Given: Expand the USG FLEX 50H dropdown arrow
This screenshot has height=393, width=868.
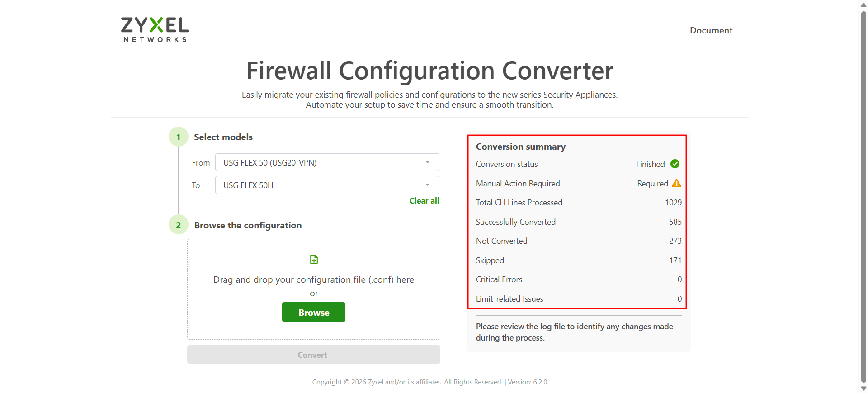Looking at the screenshot, I should tap(428, 185).
